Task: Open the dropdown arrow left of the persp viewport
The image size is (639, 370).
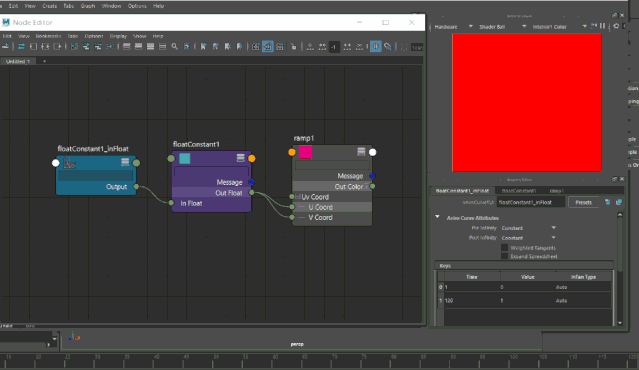Action: pyautogui.click(x=54, y=338)
